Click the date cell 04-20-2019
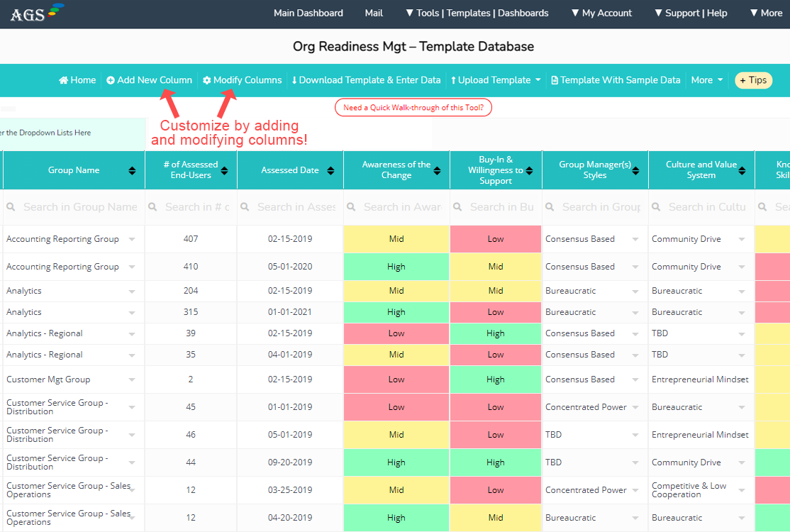Viewport: 790px width, 532px height. click(290, 517)
